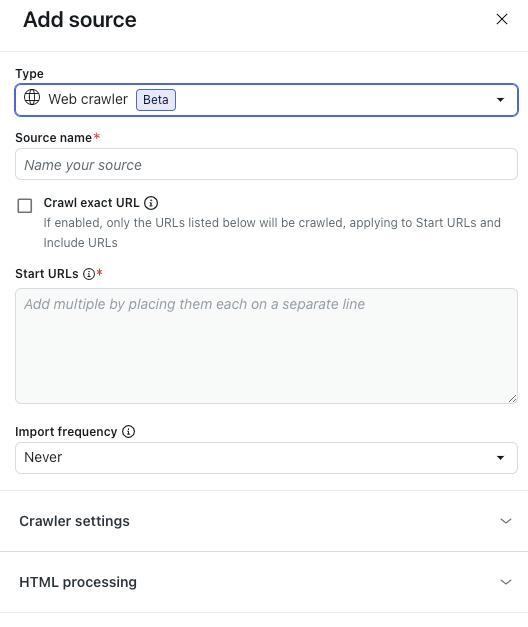Click the HTML processing chevron icon

point(506,582)
